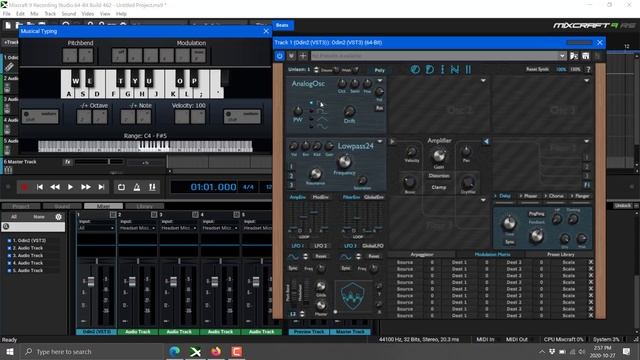This screenshot has height=360, width=640.
Task: Open the Preset Library tab
Action: coord(560,254)
